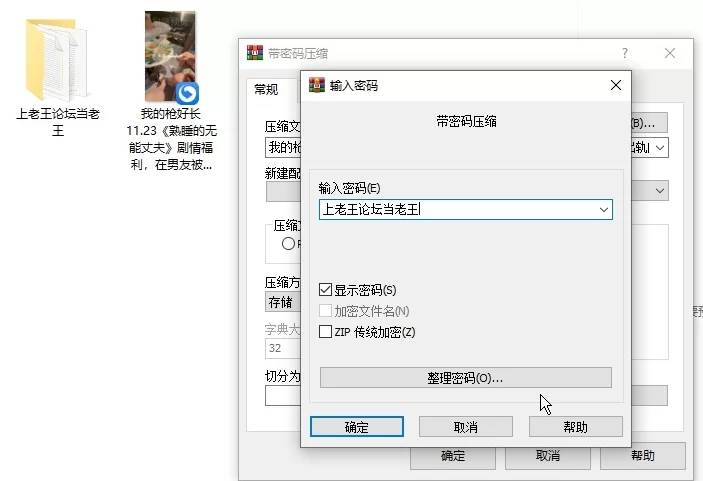Expand the 新建配置 row dropdown at right edge
The image size is (703, 481).
point(660,190)
